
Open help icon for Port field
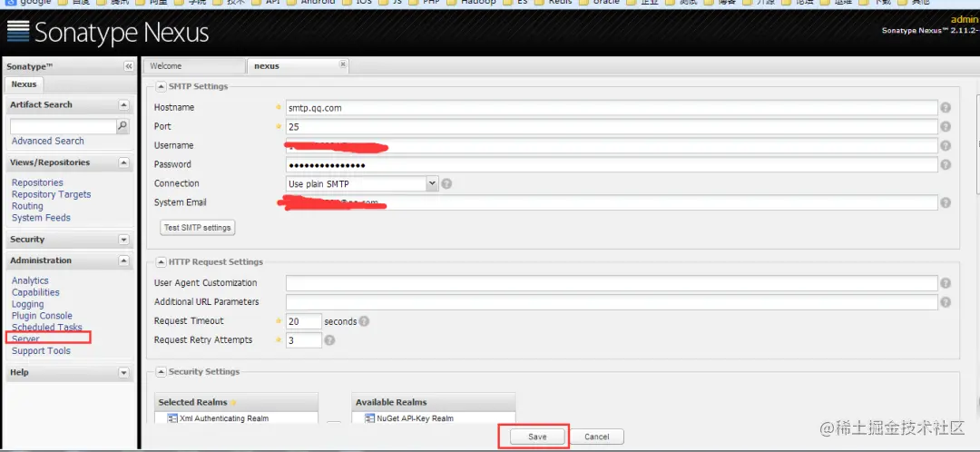pyautogui.click(x=946, y=127)
